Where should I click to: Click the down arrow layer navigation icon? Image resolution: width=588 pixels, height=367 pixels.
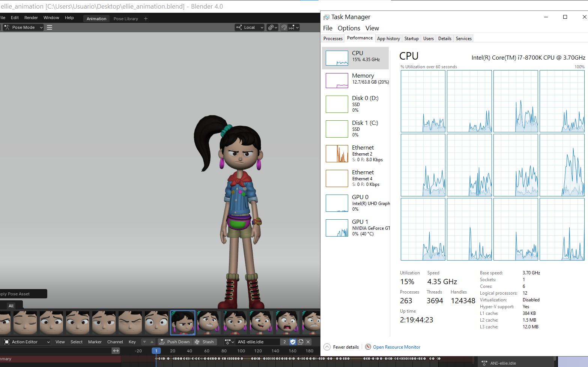(x=144, y=342)
